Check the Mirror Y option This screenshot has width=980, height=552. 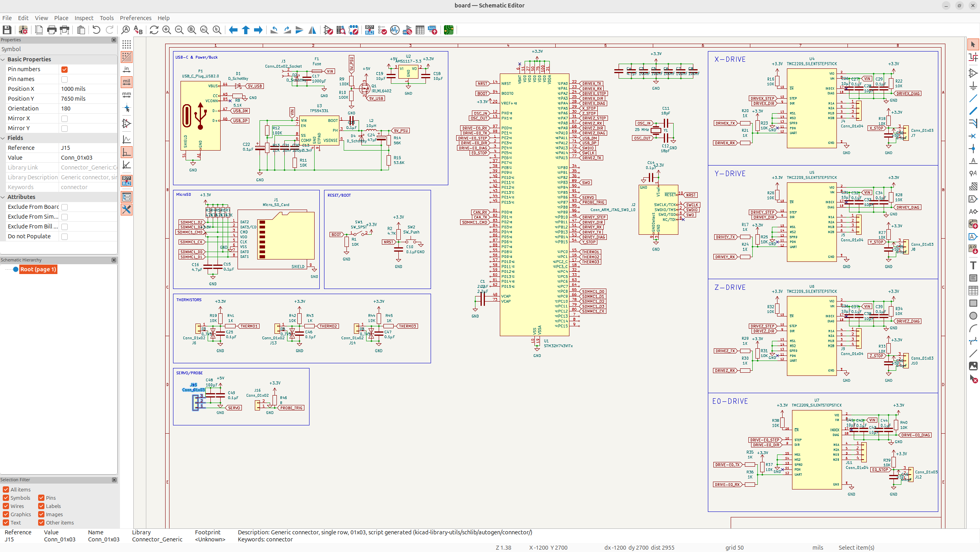coord(64,129)
